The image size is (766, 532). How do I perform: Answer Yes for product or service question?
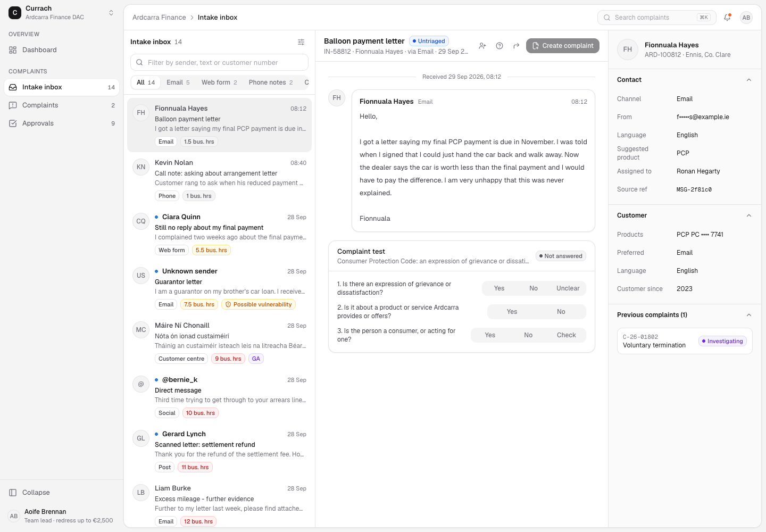tap(512, 312)
